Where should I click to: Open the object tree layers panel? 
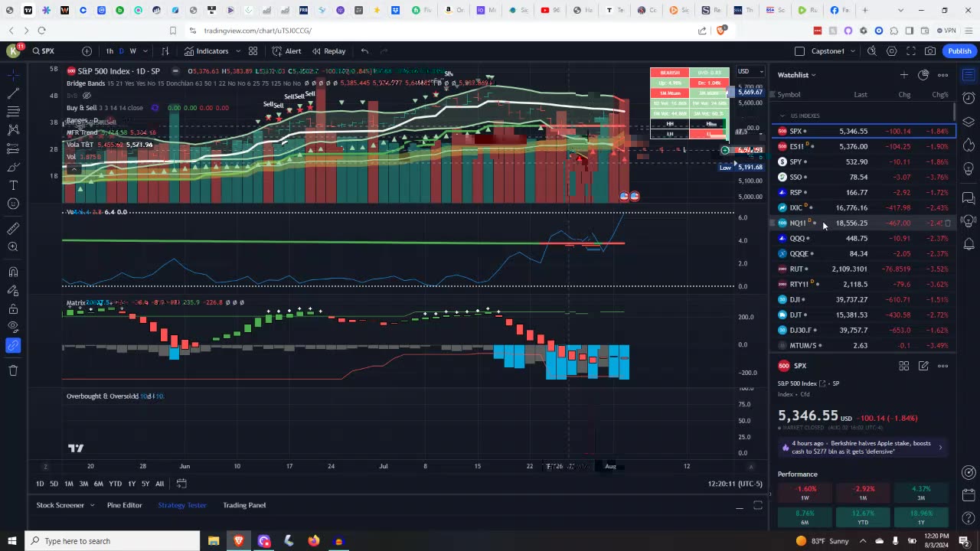[x=969, y=122]
